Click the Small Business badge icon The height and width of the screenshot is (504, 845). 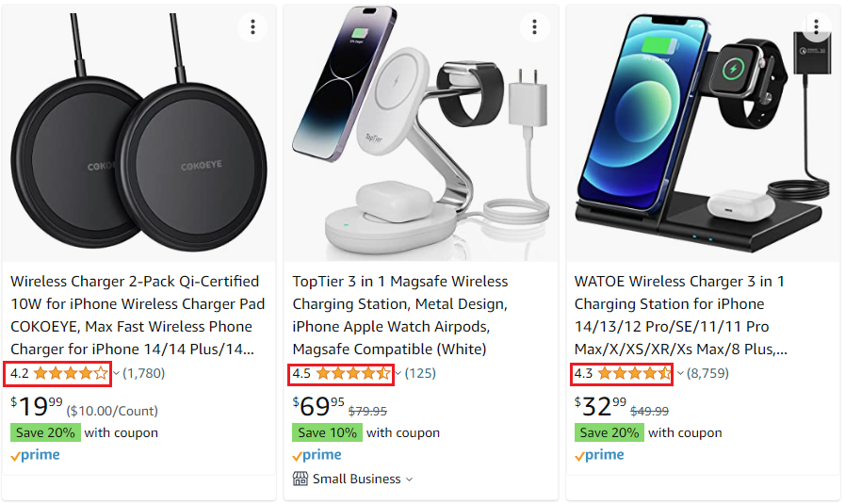301,479
